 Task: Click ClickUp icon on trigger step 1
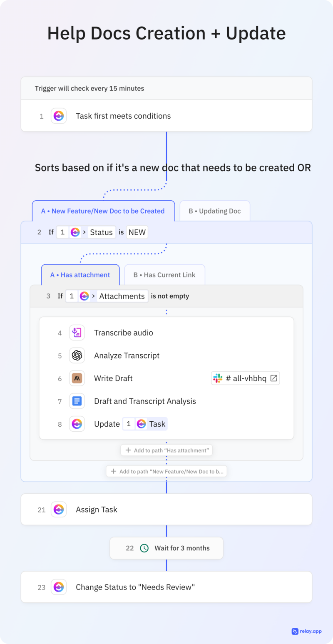coord(59,116)
